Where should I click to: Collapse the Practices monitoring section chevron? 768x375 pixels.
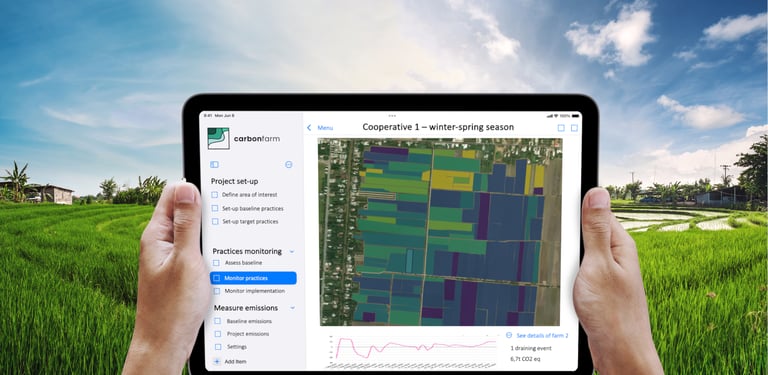pyautogui.click(x=292, y=252)
